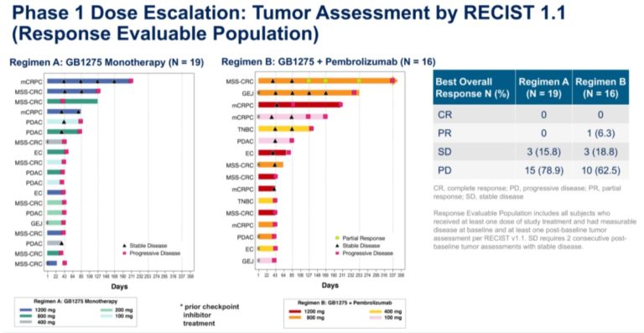Image resolution: width=644 pixels, height=333 pixels.
Task: Click the Regimen A legend 200 mg swatch
Action: [106, 310]
